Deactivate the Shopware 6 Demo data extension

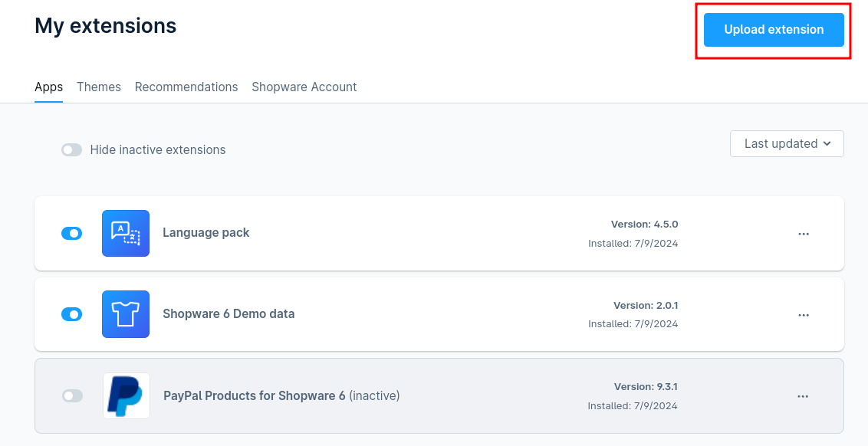[72, 314]
